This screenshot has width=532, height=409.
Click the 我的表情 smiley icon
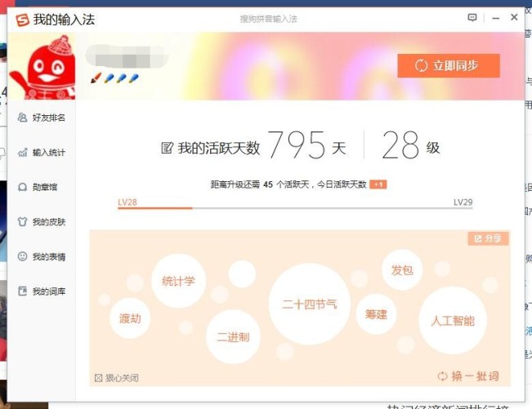click(x=22, y=256)
